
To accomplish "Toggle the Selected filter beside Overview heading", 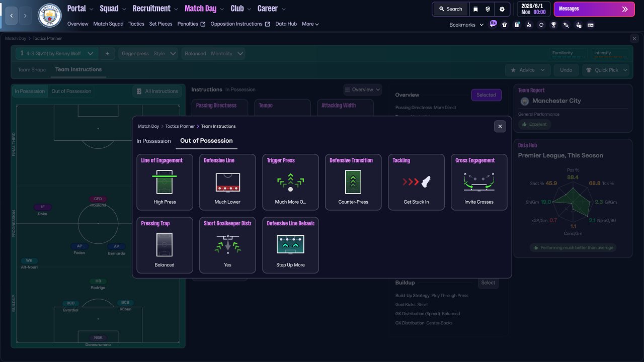I will click(x=486, y=95).
